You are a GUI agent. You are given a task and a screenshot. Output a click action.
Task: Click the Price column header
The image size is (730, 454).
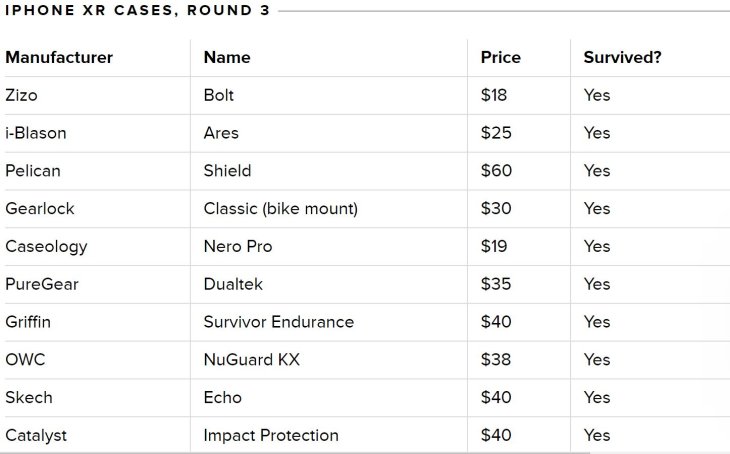[x=501, y=57]
